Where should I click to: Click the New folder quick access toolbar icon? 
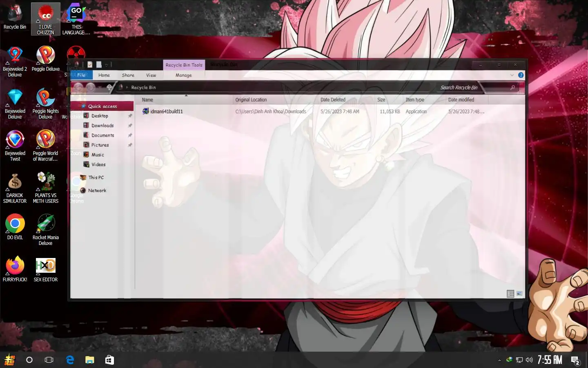(98, 65)
